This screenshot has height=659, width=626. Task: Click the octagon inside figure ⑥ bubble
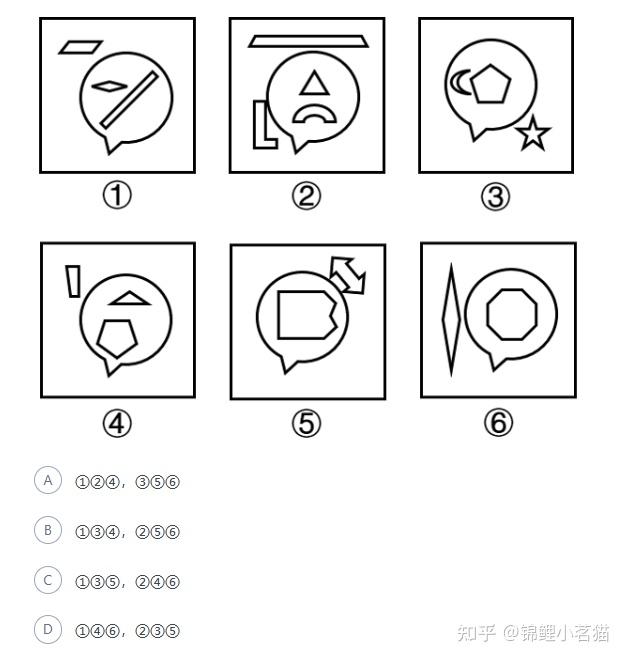point(512,314)
